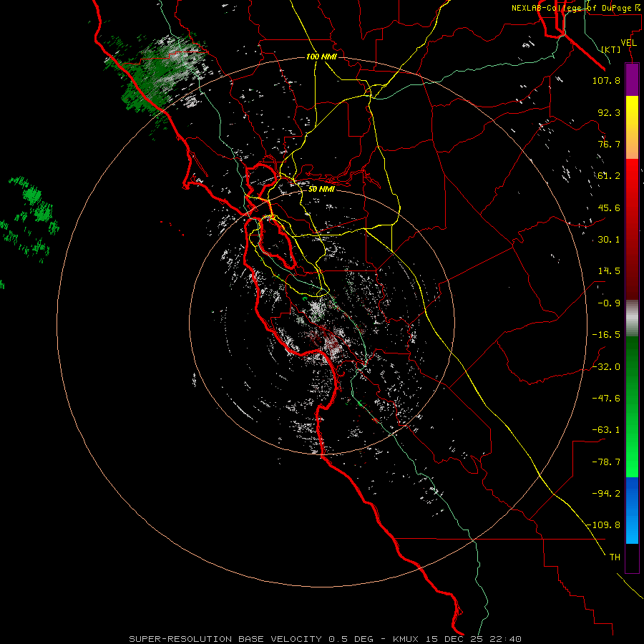Image resolution: width=644 pixels, height=644 pixels.
Task: Select the -94.2 velocity scale value
Action: (x=606, y=494)
